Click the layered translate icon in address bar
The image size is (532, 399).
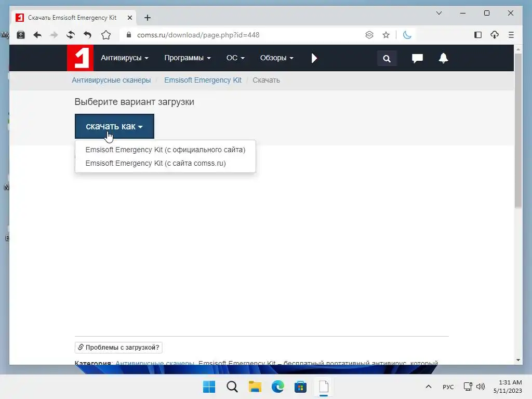(x=369, y=35)
